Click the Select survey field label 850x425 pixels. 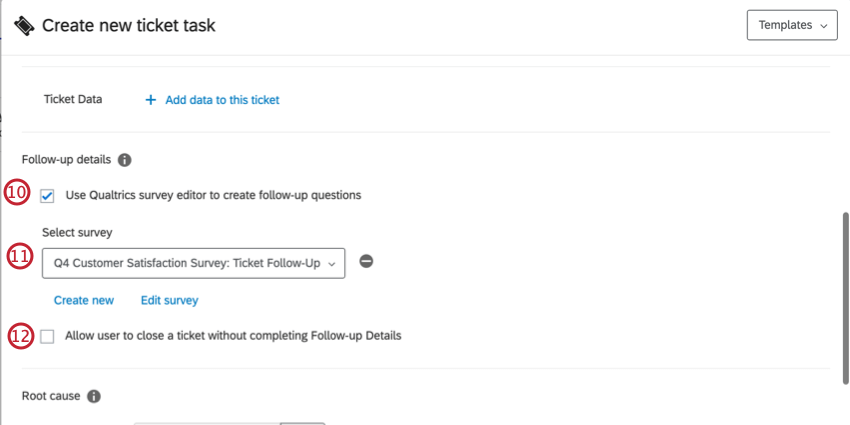[x=77, y=232]
